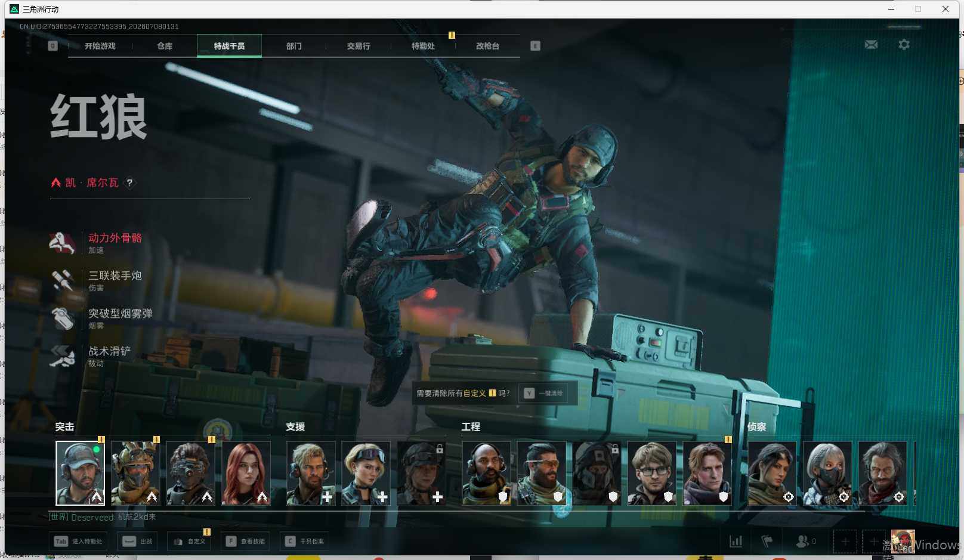Select the 三联装手炮 skill icon
This screenshot has height=560, width=964.
[x=62, y=280]
